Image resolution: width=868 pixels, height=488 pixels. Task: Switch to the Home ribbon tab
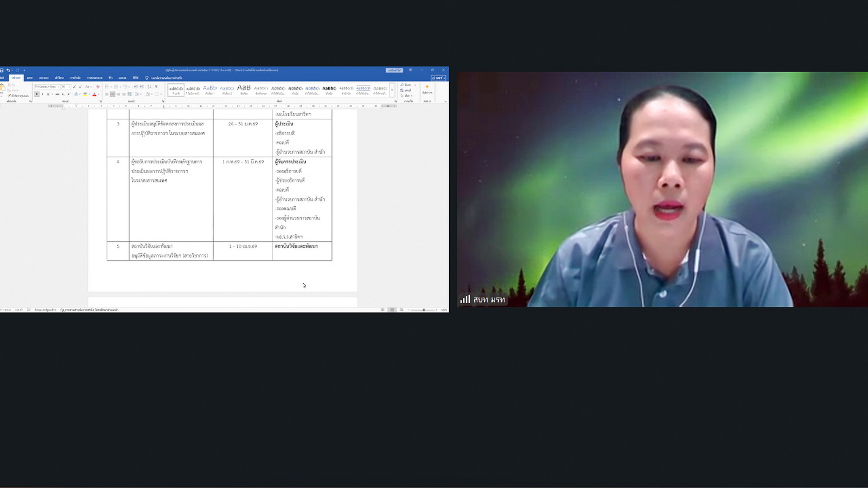[x=16, y=78]
